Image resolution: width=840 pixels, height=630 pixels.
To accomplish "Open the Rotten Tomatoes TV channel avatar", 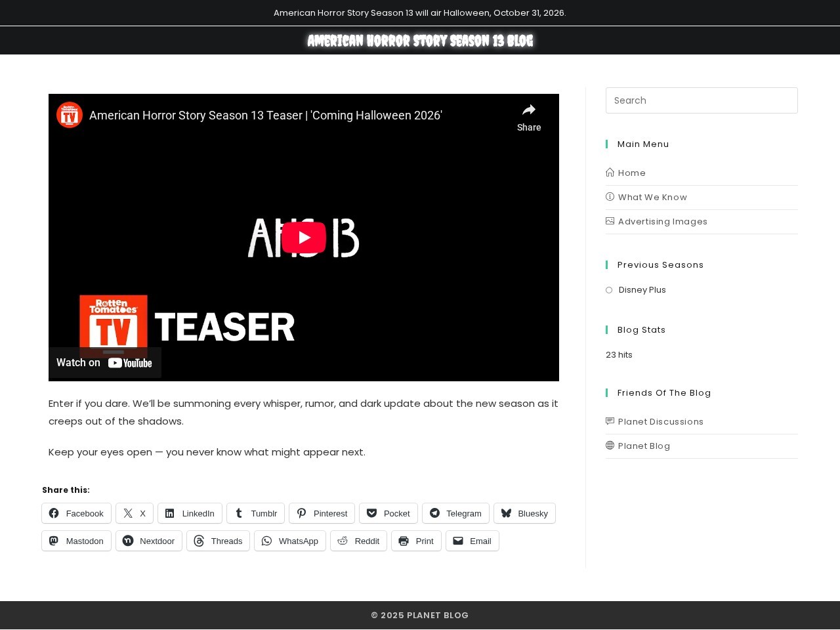I will pyautogui.click(x=70, y=115).
